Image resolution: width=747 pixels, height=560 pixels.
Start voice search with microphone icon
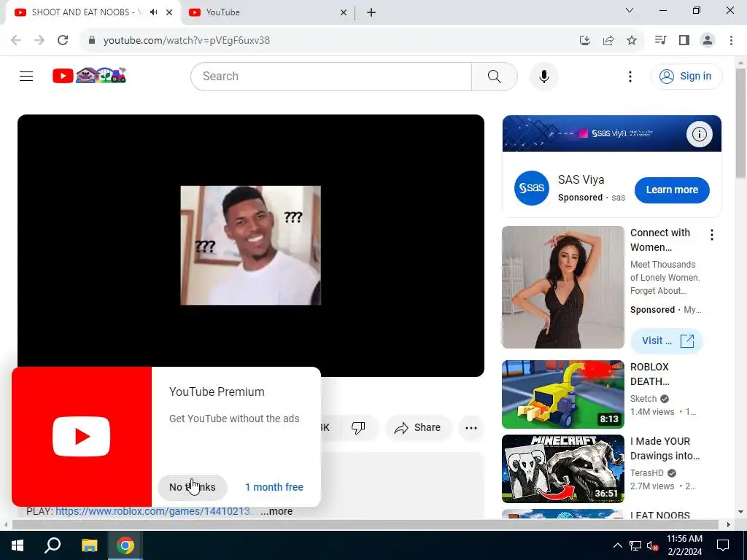pyautogui.click(x=543, y=76)
